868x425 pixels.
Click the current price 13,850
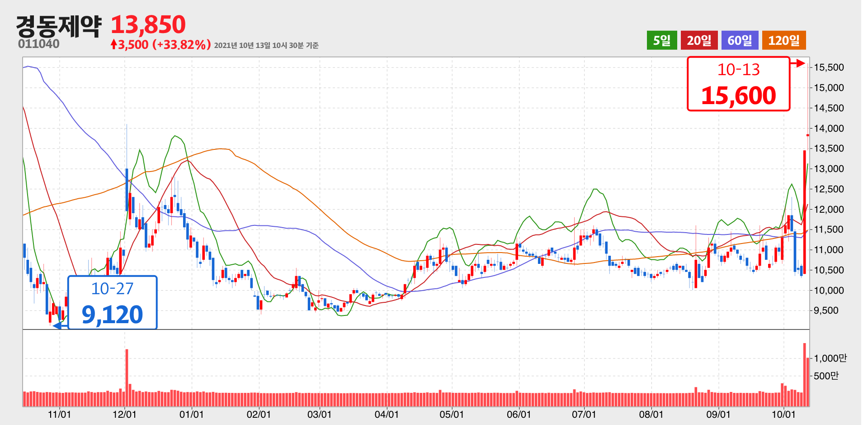tap(148, 24)
